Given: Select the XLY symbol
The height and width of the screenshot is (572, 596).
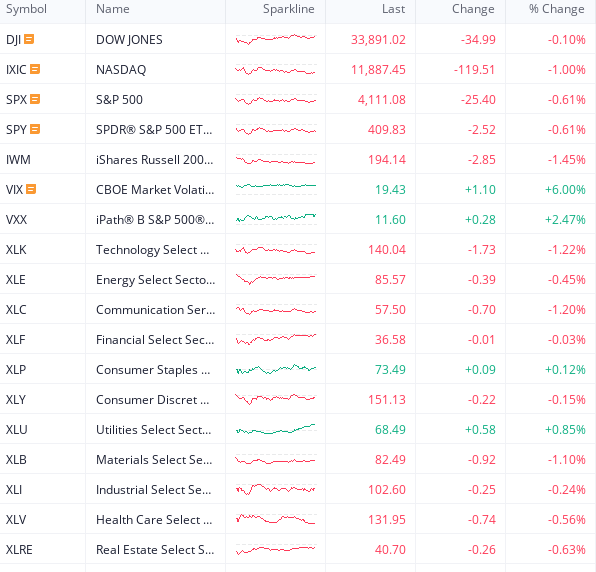Looking at the screenshot, I should (x=16, y=400).
